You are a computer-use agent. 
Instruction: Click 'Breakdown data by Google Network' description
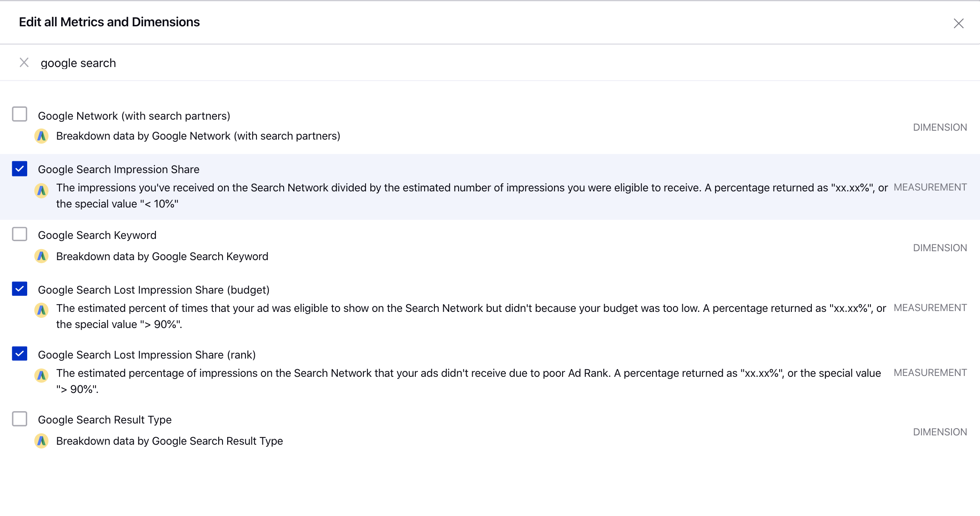(198, 136)
